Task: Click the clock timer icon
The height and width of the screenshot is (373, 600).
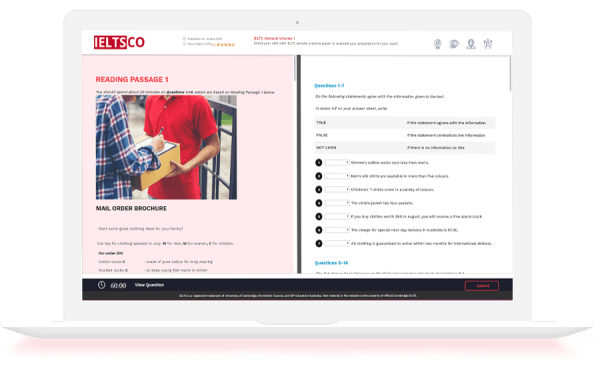Action: click(101, 285)
